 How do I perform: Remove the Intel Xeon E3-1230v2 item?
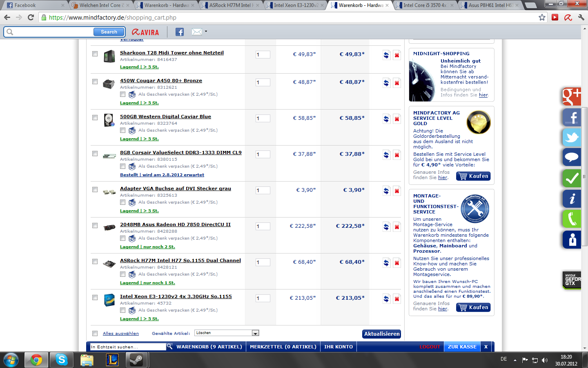pyautogui.click(x=396, y=299)
